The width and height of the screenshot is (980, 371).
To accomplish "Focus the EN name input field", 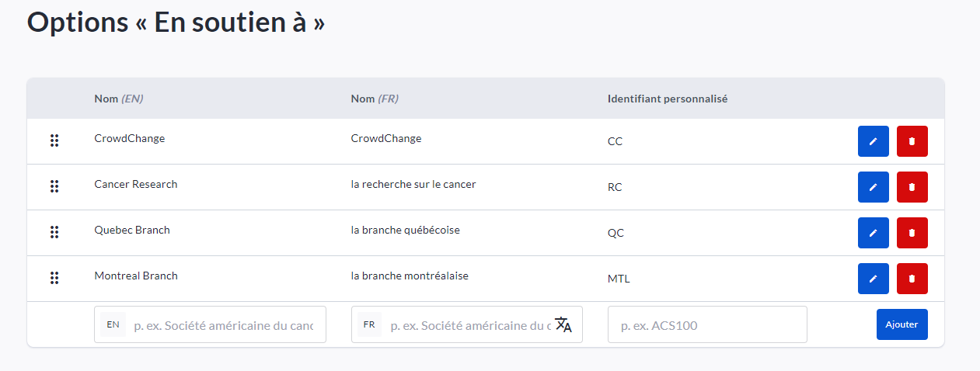I will [223, 325].
